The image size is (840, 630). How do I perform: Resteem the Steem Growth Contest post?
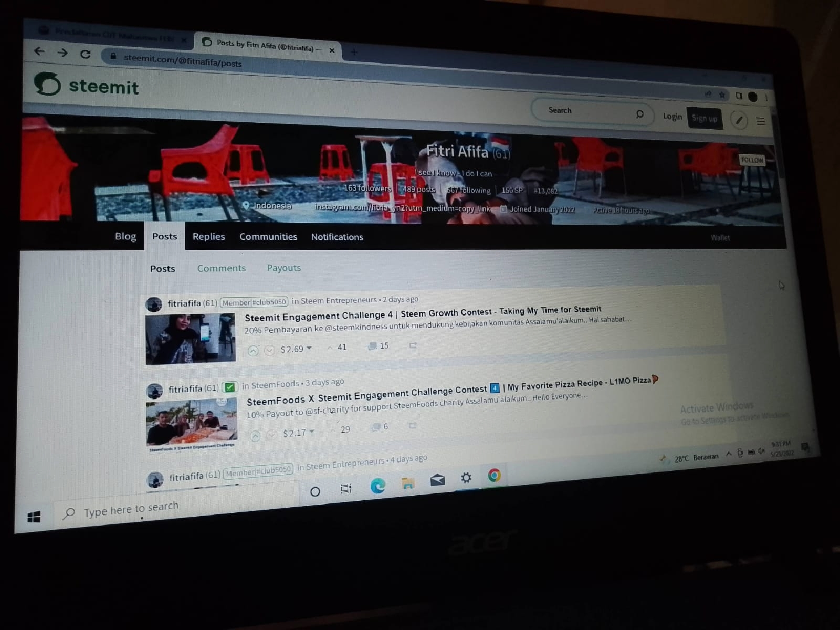pos(413,345)
